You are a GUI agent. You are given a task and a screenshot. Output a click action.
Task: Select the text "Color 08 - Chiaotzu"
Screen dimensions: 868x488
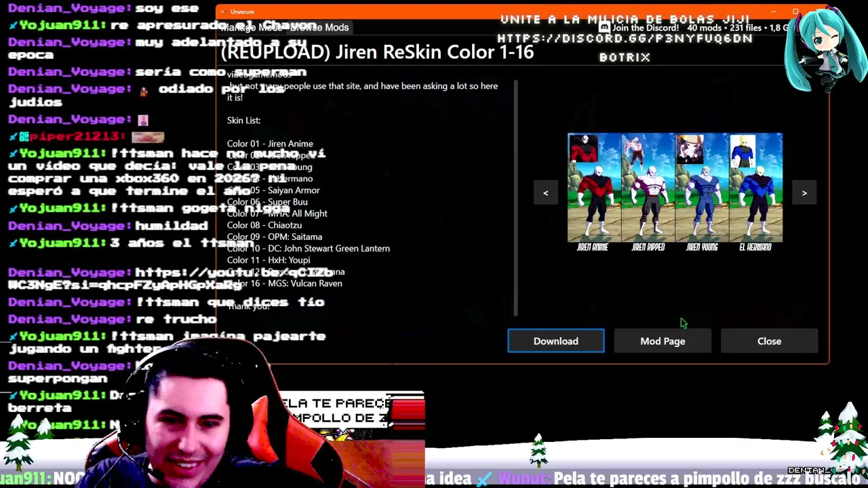(x=264, y=225)
